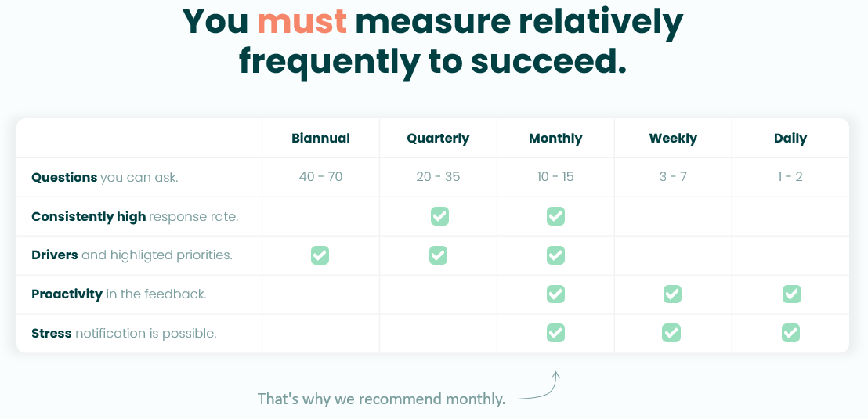The image size is (868, 419).
Task: Click the 'That's why we recommend monthly' text
Action: tap(382, 399)
